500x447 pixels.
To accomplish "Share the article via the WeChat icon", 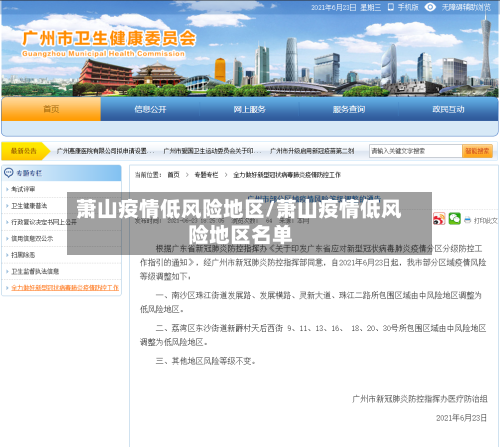I will [454, 219].
